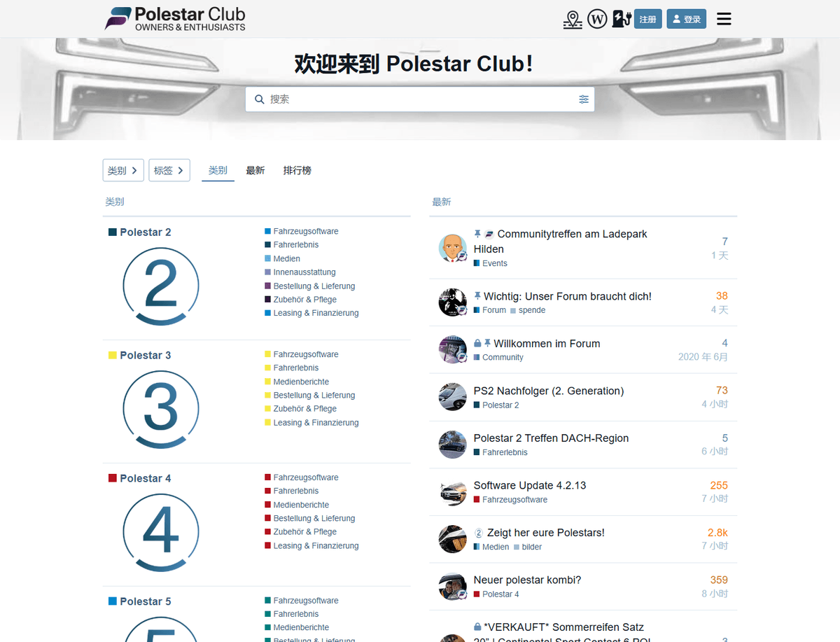Open the Polestar 4 category heading
The image size is (840, 642).
145,479
